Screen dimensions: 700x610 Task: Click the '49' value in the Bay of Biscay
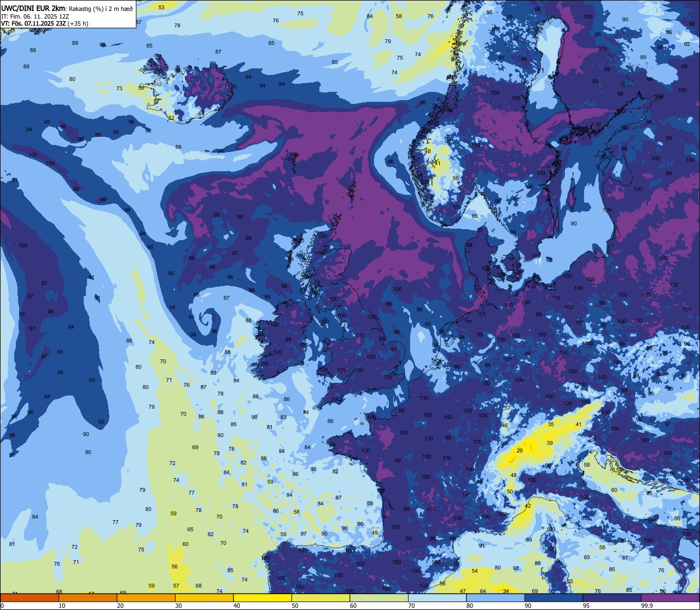(375, 533)
